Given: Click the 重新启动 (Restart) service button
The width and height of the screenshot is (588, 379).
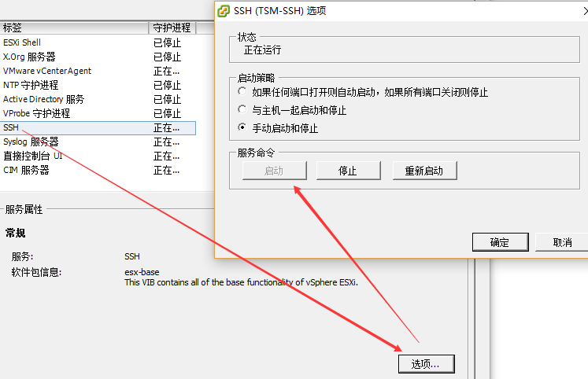Looking at the screenshot, I should coord(424,171).
